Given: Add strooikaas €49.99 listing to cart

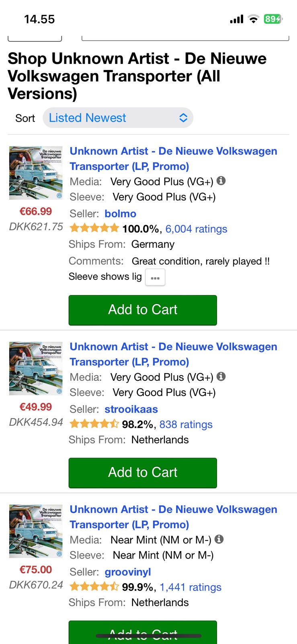Looking at the screenshot, I should pos(143,473).
